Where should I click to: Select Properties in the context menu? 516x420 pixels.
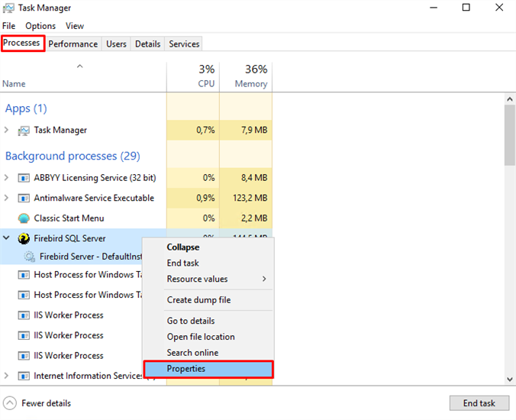pyautogui.click(x=208, y=369)
